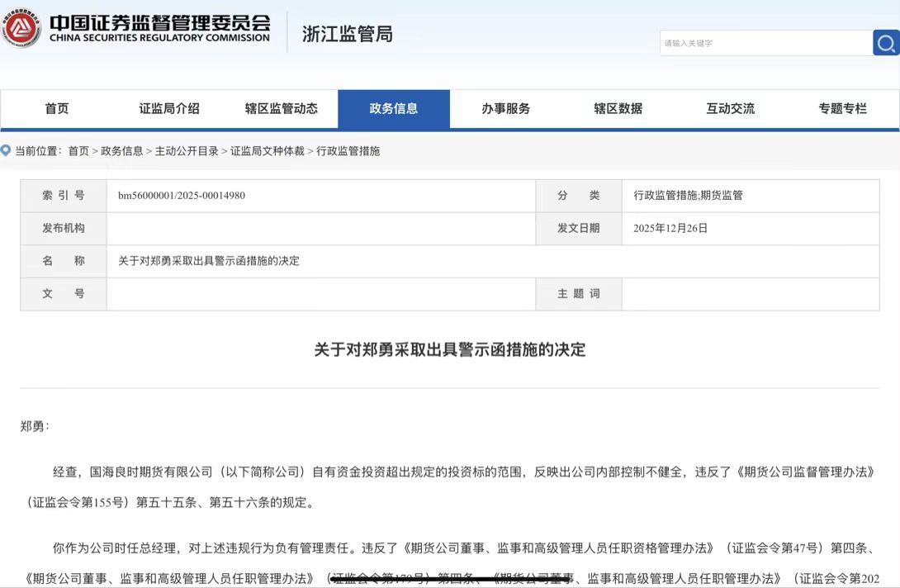Open the 辖区数据 navigation tab
Image resolution: width=900 pixels, height=588 pixels.
(618, 109)
